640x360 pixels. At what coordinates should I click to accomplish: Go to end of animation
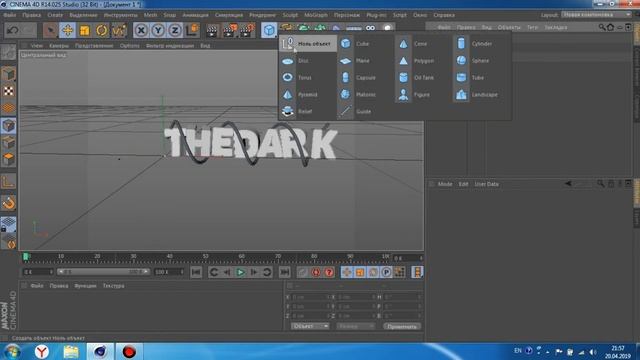click(284, 272)
